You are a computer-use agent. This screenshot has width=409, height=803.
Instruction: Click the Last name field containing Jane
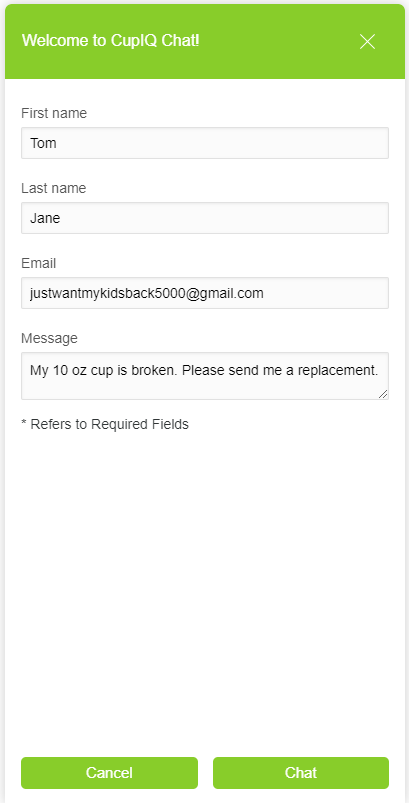[205, 218]
